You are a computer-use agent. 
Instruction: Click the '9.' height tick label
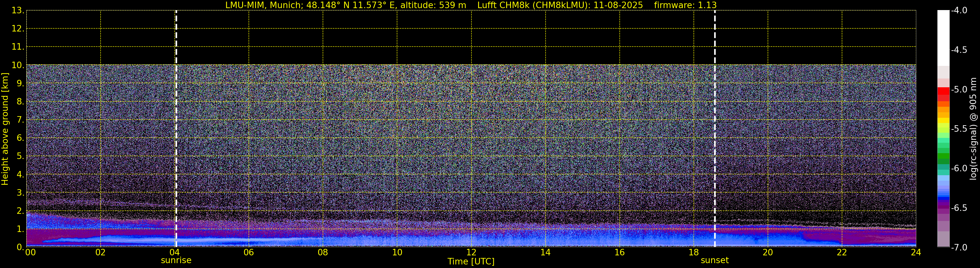(20, 83)
